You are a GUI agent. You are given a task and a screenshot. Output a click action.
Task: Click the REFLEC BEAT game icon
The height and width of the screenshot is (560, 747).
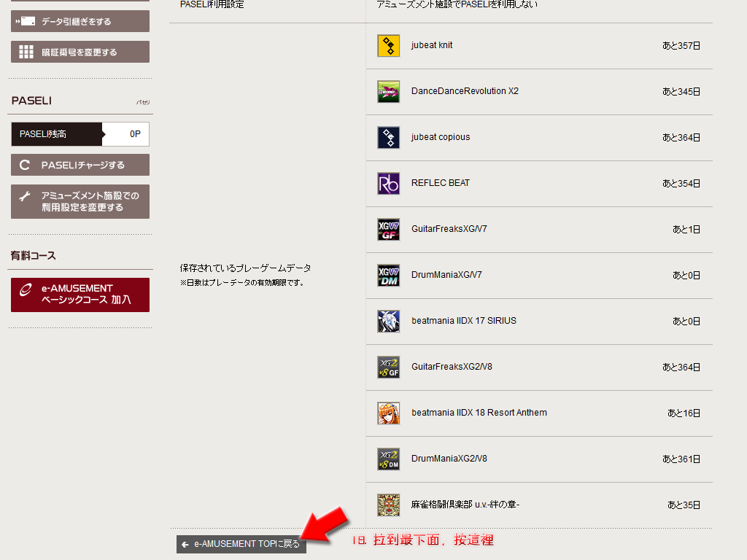tap(388, 183)
